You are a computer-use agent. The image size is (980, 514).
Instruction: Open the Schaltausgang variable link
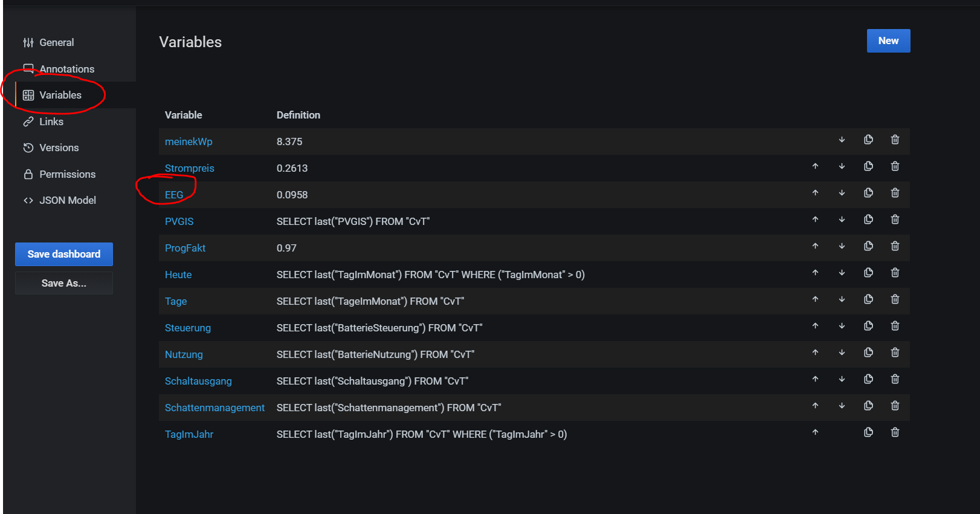coord(198,381)
